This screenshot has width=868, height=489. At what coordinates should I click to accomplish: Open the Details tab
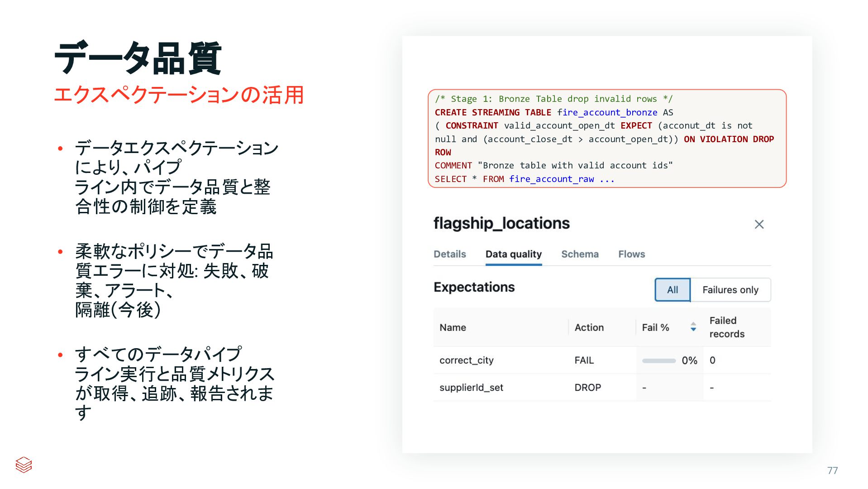(449, 254)
